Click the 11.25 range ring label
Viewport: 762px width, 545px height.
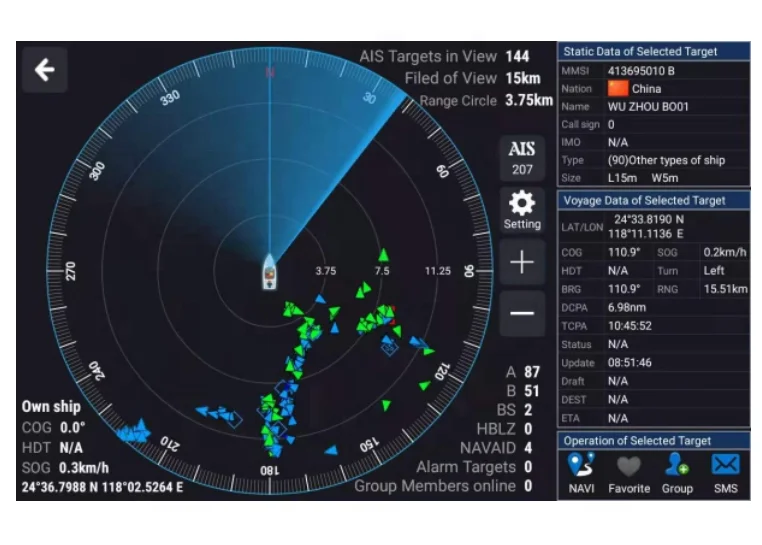pyautogui.click(x=438, y=271)
